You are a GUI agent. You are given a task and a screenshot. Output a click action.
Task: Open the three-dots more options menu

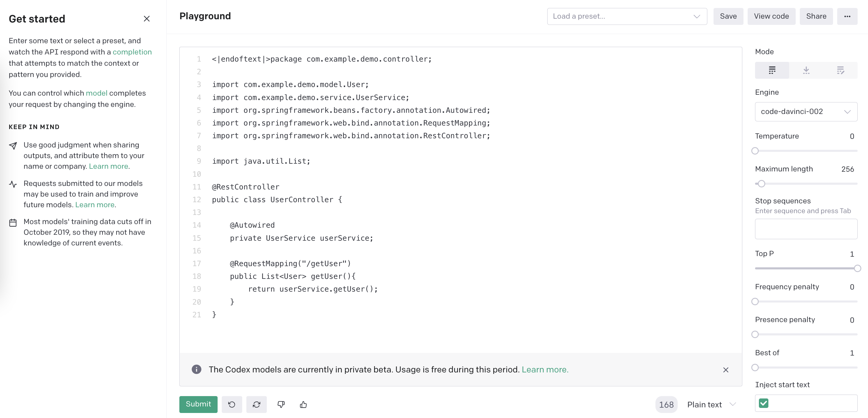pyautogui.click(x=847, y=16)
